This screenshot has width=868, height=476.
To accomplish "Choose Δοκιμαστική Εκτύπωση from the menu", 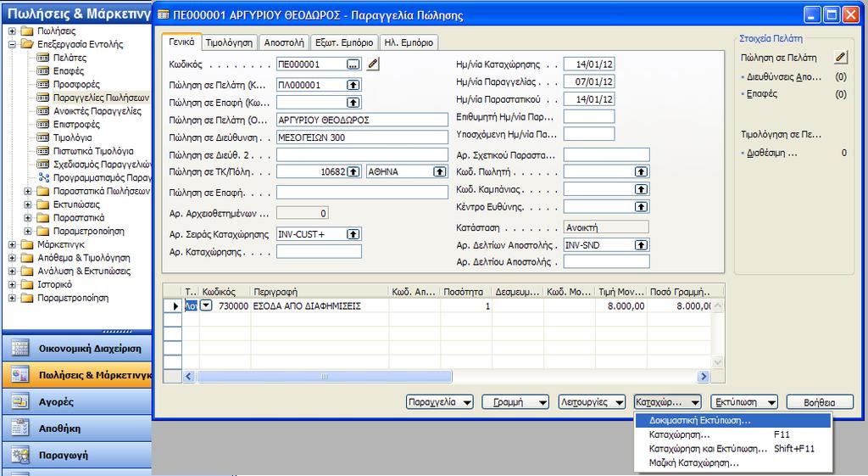I will click(733, 421).
